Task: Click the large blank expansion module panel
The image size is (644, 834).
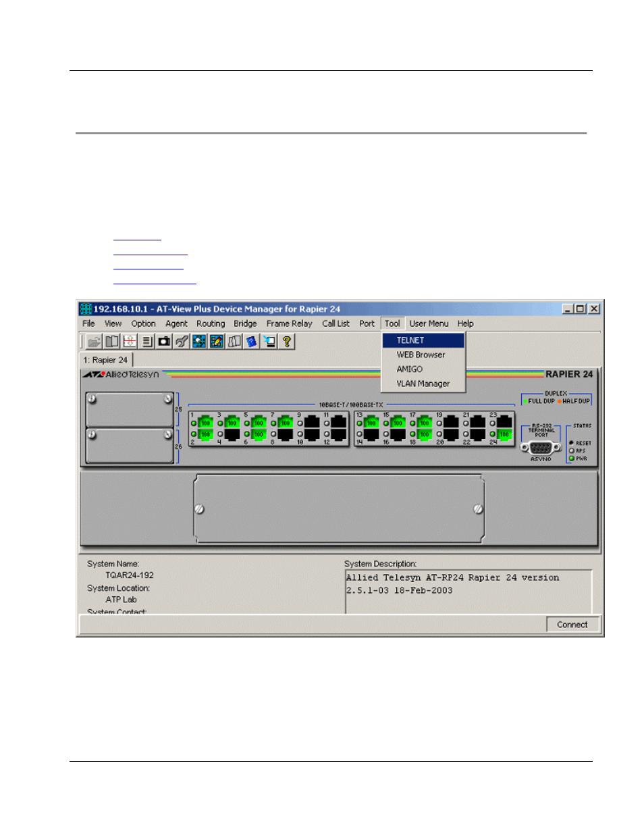Action: [339, 509]
